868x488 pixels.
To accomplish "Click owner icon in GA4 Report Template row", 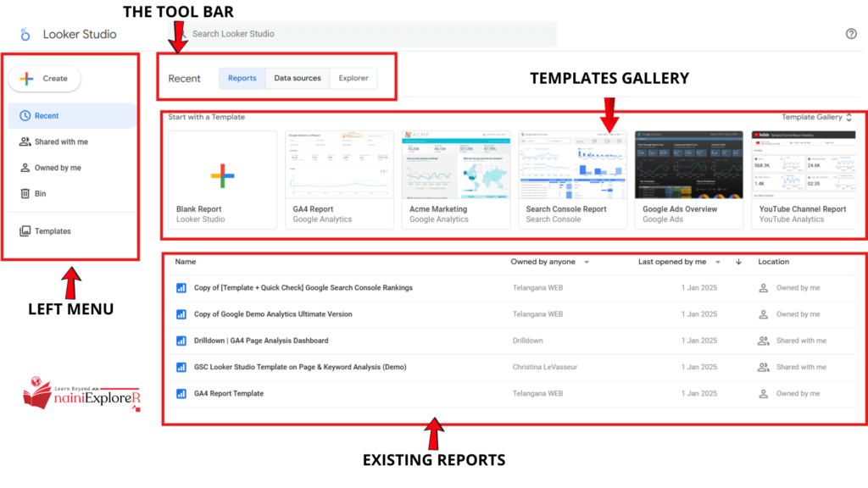I will pyautogui.click(x=764, y=393).
